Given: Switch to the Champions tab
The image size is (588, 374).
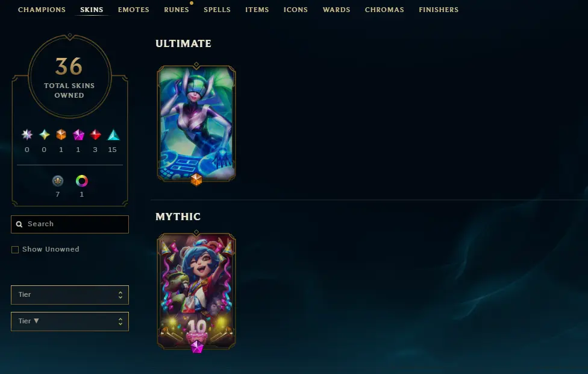Looking at the screenshot, I should click(x=42, y=10).
